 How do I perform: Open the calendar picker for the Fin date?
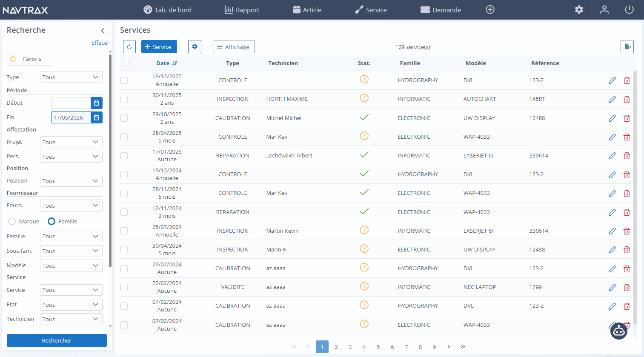pyautogui.click(x=96, y=117)
